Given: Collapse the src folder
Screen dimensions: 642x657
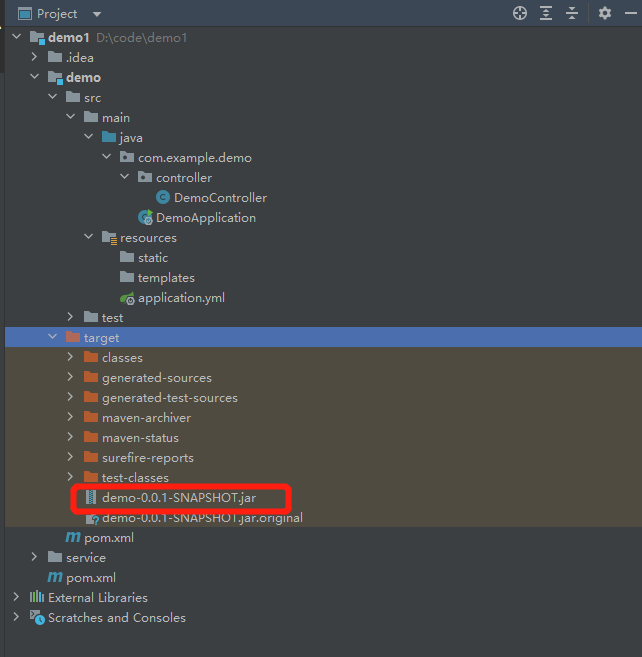Looking at the screenshot, I should coord(52,97).
